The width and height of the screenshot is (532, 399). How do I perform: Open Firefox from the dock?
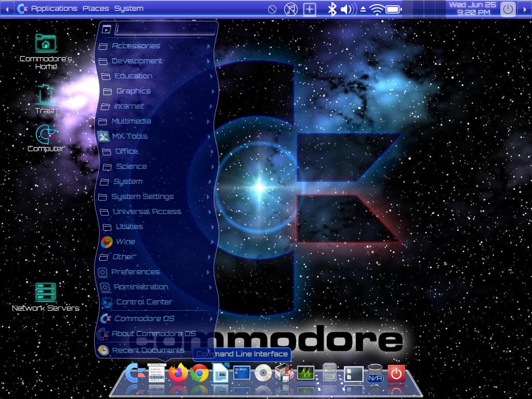(x=179, y=373)
